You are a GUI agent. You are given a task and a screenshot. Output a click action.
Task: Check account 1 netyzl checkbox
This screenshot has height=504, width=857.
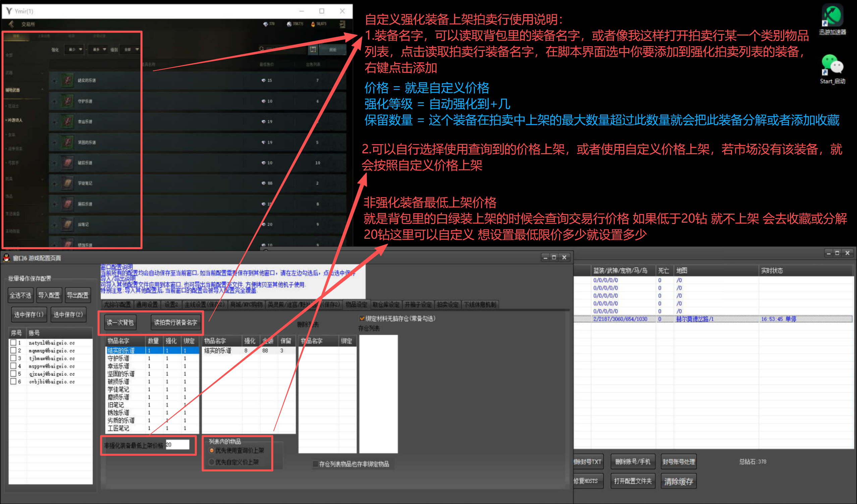13,342
